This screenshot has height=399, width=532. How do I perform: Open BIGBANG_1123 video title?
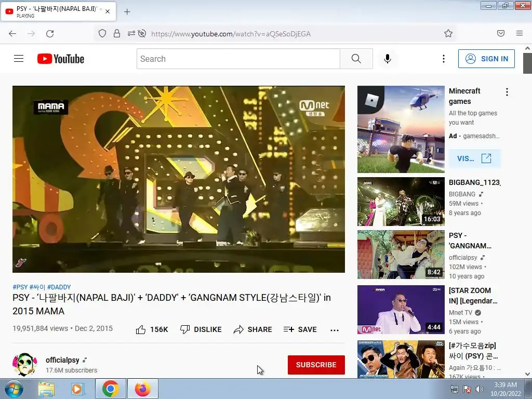(x=474, y=182)
